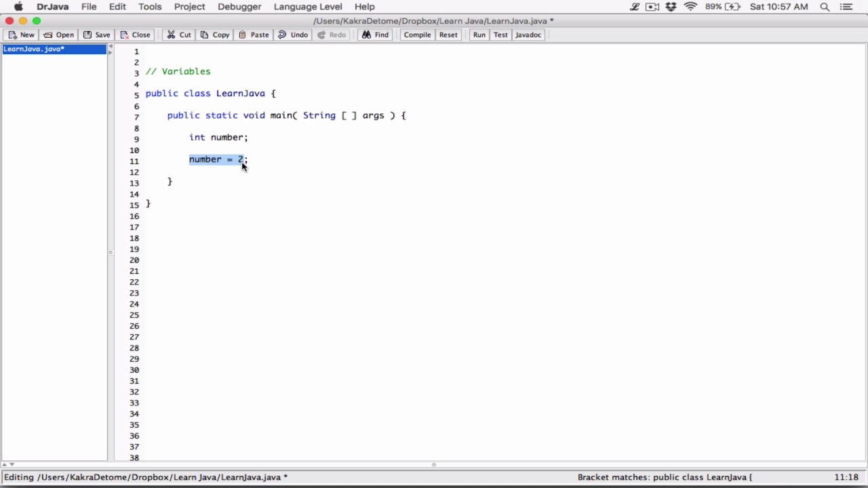Click the highlighted 'number = 2' text
Viewport: 868px width, 488px height.
[x=216, y=159]
